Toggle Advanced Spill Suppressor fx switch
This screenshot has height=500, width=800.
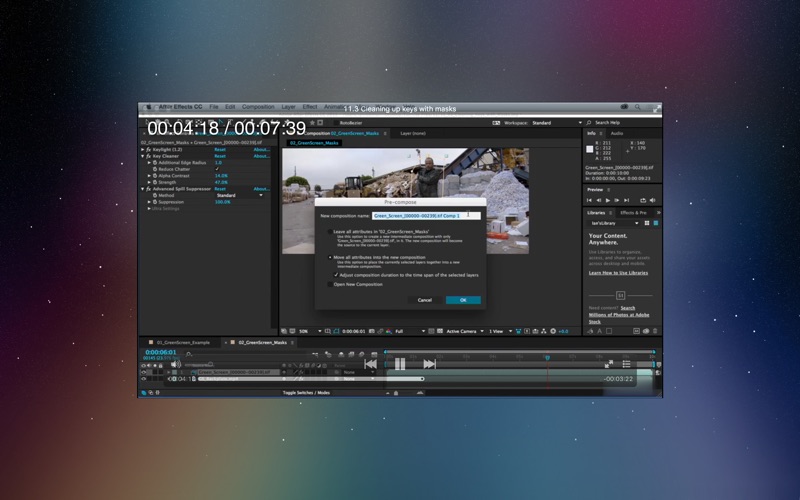pos(148,189)
